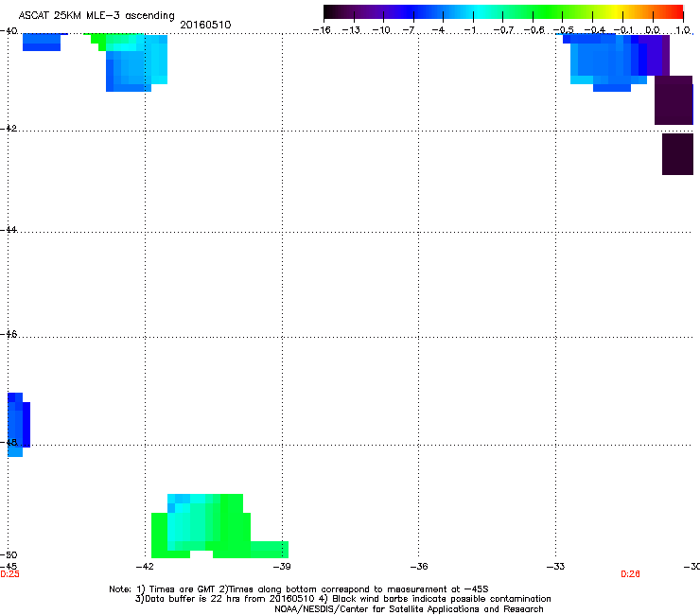Click the -46 latitude axis label
This screenshot has width=700, height=615.
9,335
